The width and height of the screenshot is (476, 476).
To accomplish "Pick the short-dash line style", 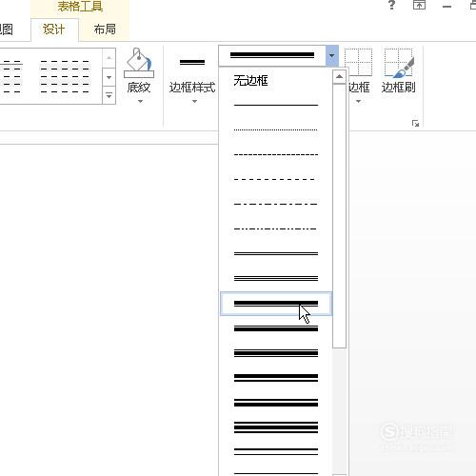I will (276, 154).
